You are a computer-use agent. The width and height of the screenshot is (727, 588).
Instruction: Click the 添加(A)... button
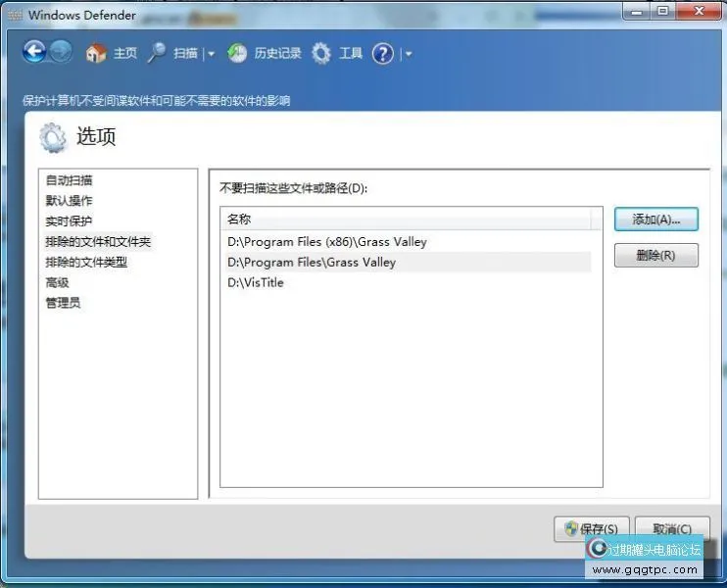coord(656,219)
